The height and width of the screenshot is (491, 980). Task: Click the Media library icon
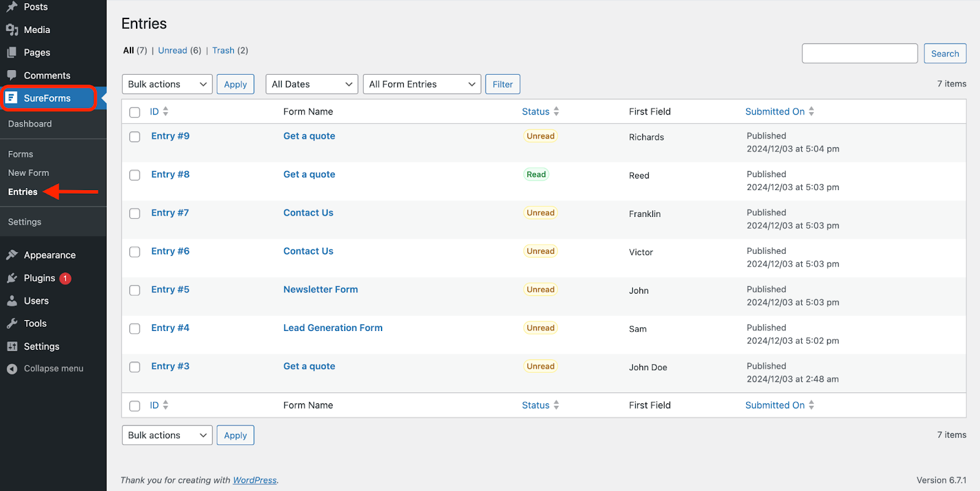tap(12, 29)
